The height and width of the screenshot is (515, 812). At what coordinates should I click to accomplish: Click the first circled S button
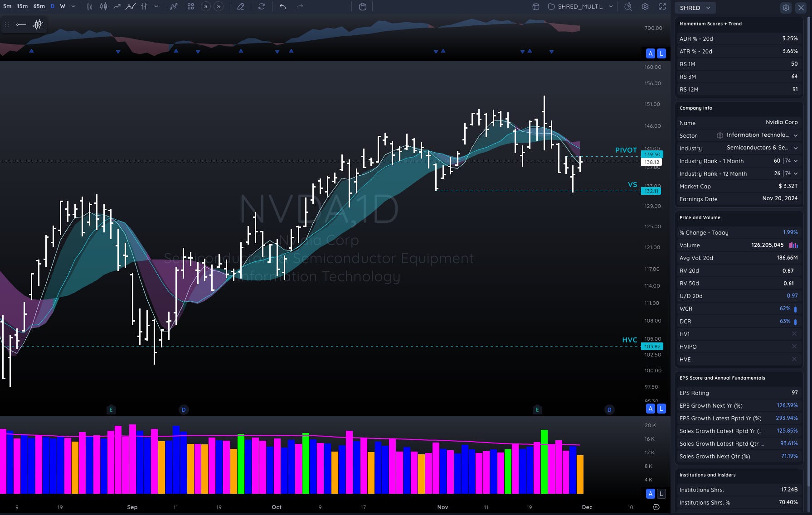click(x=206, y=6)
